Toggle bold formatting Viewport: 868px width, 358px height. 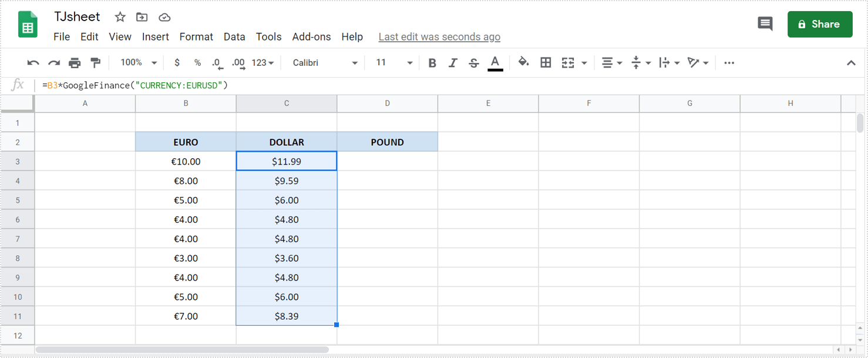point(432,63)
